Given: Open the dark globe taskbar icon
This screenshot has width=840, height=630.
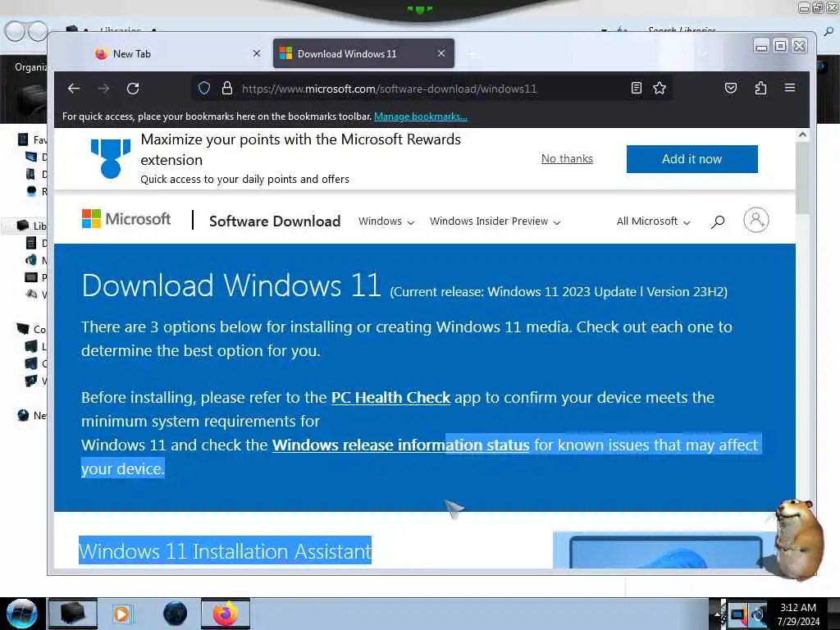Looking at the screenshot, I should 176,614.
